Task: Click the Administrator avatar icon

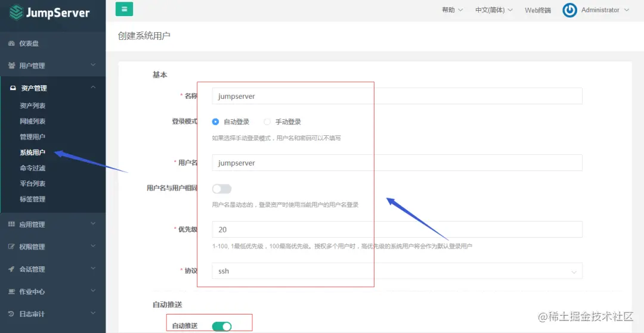Action: pyautogui.click(x=569, y=10)
